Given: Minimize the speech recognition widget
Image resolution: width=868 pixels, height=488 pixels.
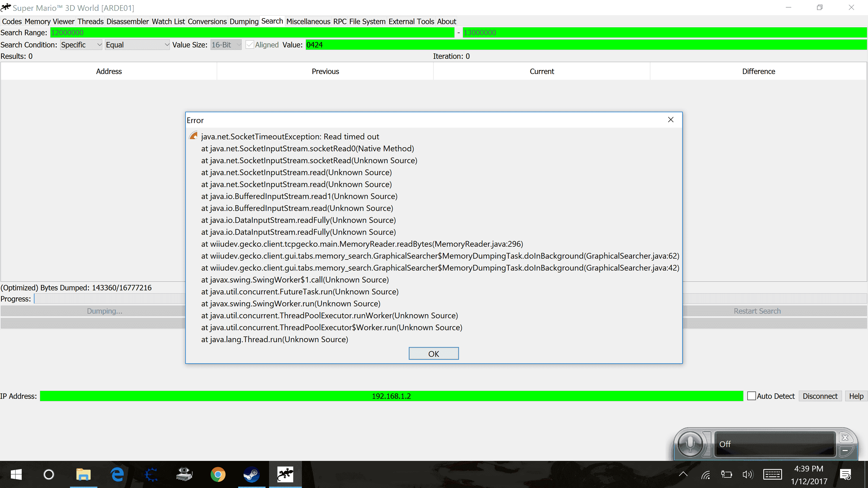Looking at the screenshot, I should pos(845,451).
